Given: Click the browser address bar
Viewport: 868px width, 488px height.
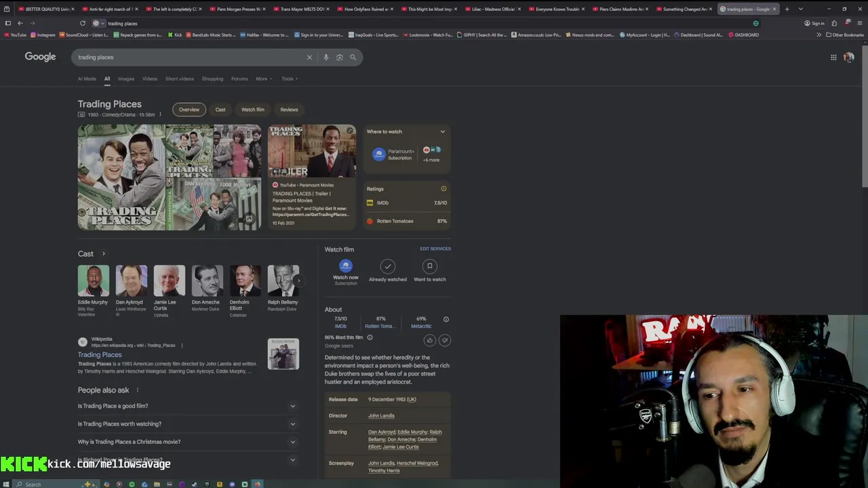Looking at the screenshot, I should tap(427, 23).
